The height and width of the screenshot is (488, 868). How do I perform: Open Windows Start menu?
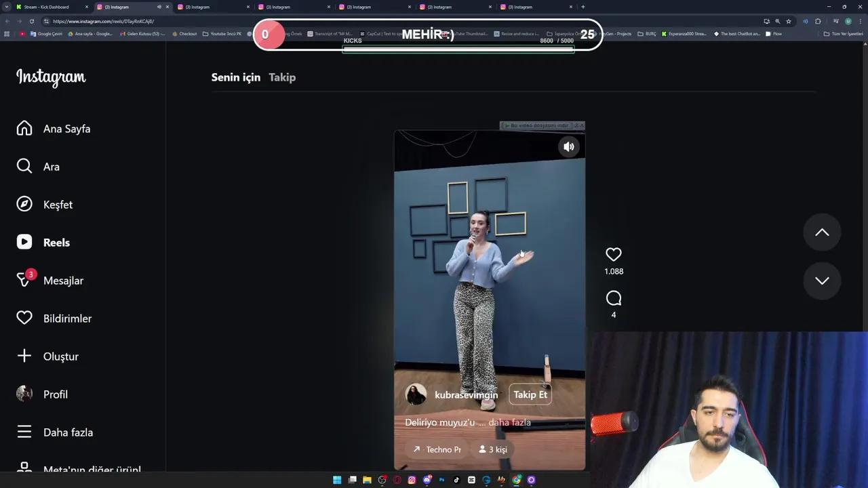click(337, 480)
